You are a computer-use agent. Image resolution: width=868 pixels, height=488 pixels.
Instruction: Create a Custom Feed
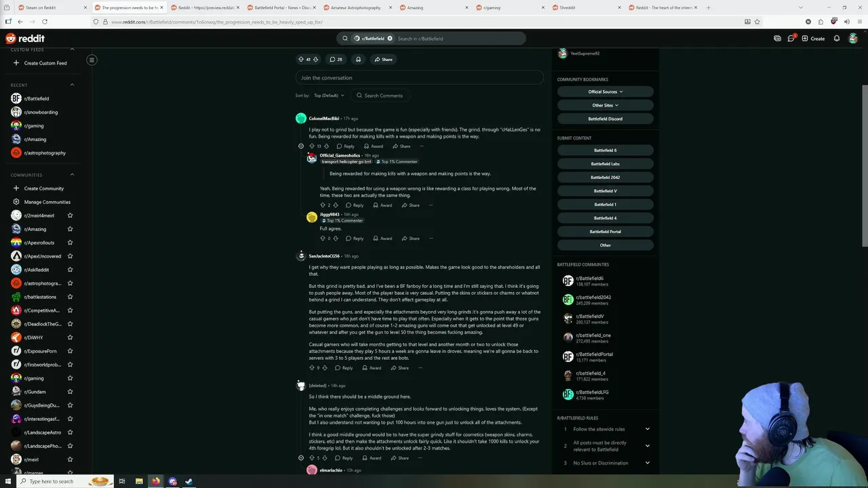[41, 63]
